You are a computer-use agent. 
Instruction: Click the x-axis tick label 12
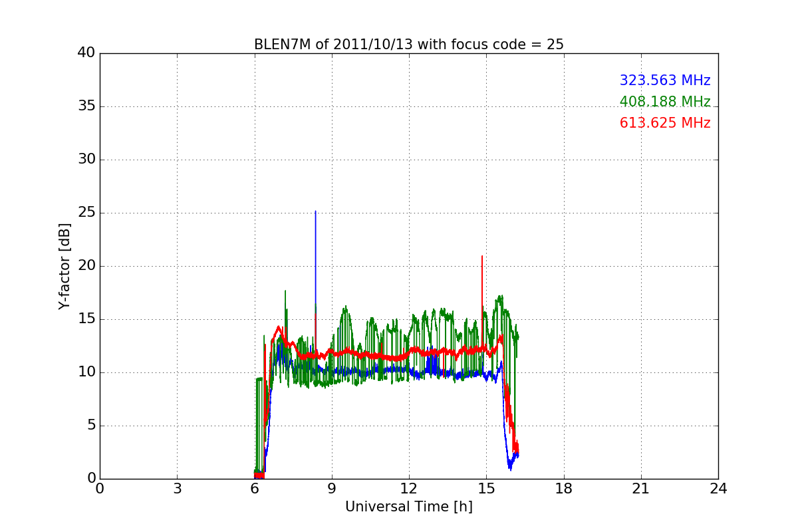pos(409,488)
